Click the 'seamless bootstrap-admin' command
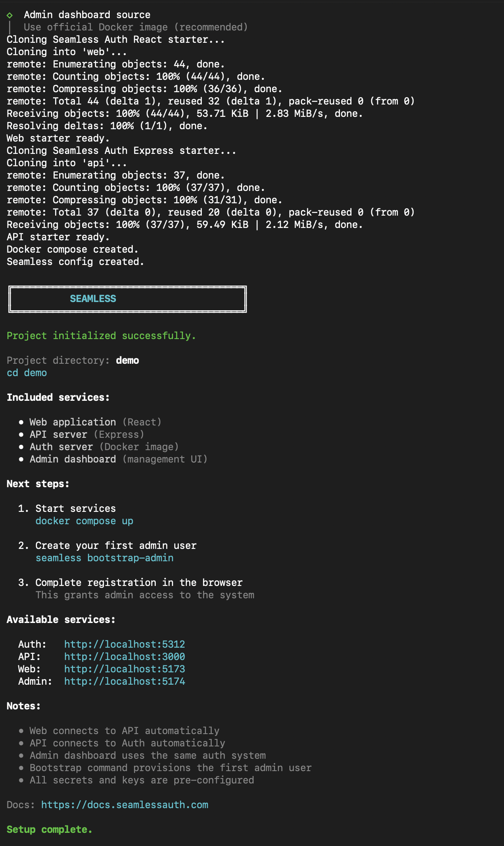The height and width of the screenshot is (846, 504). pyautogui.click(x=104, y=558)
